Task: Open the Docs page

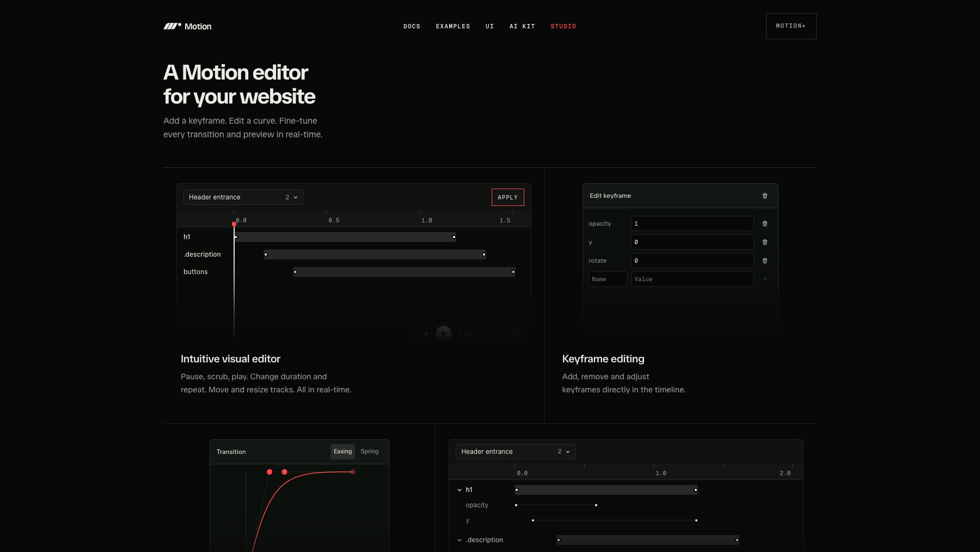Action: 412,26
